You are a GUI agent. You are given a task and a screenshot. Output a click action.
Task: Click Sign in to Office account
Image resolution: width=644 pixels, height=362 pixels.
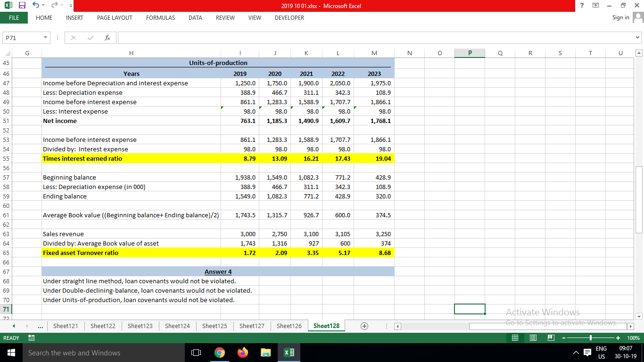pos(620,17)
